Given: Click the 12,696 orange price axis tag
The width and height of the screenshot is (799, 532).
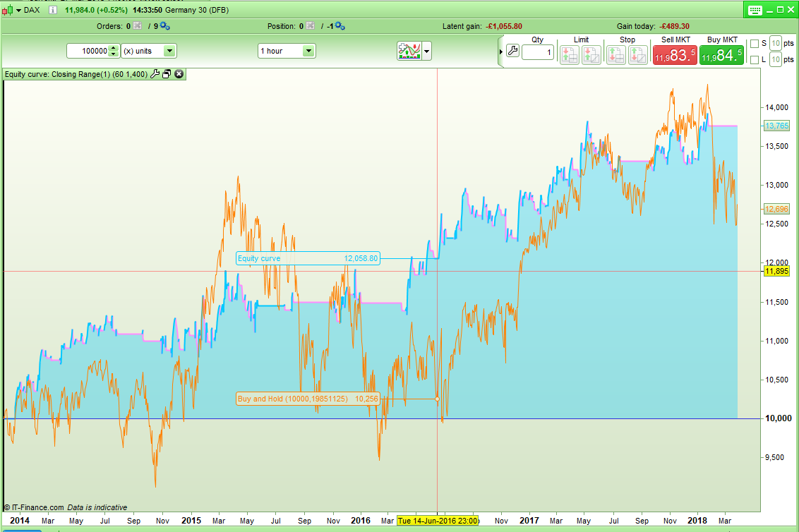Looking at the screenshot, I should [x=776, y=209].
